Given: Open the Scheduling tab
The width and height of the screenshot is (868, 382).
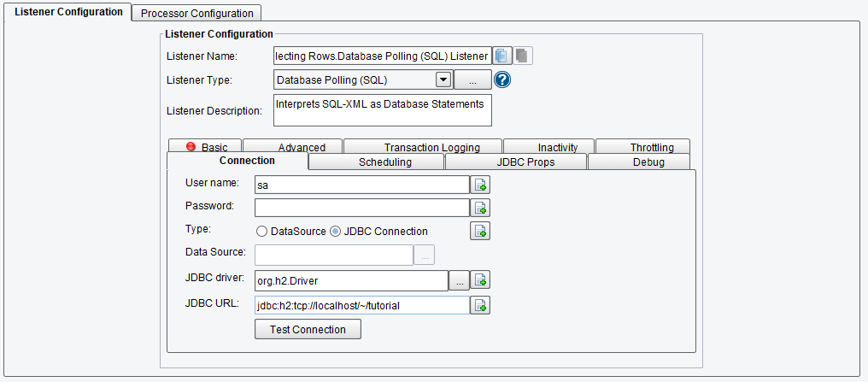Looking at the screenshot, I should pyautogui.click(x=384, y=162).
